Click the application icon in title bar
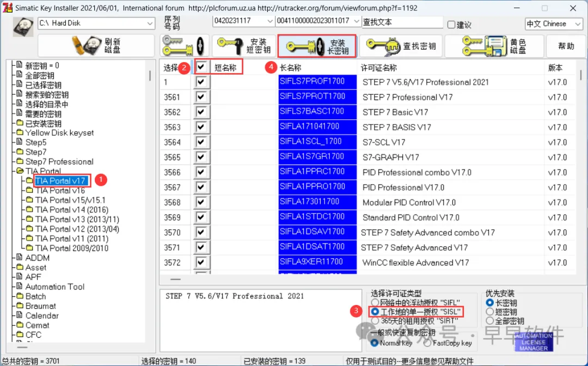The height and width of the screenshot is (366, 588). [8, 8]
